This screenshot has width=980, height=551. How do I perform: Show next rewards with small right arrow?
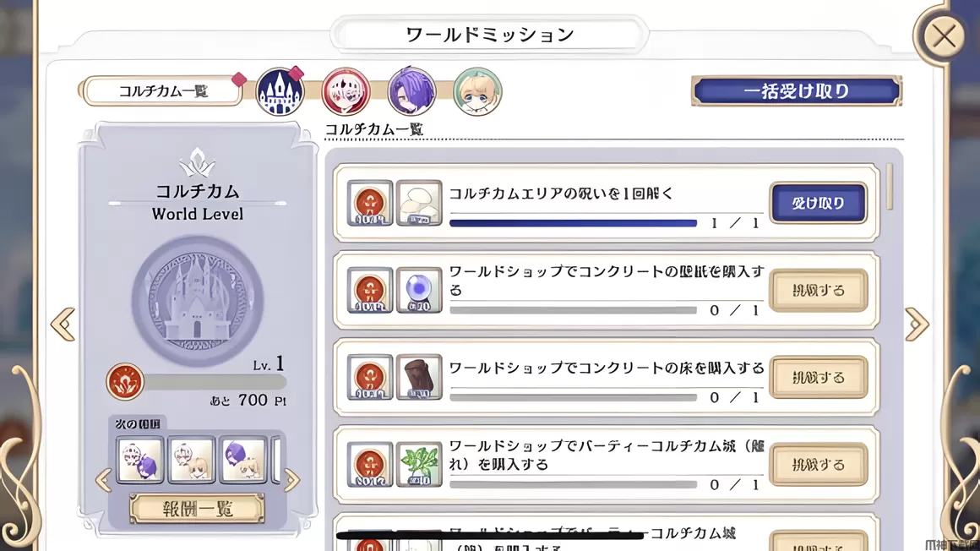(x=291, y=480)
